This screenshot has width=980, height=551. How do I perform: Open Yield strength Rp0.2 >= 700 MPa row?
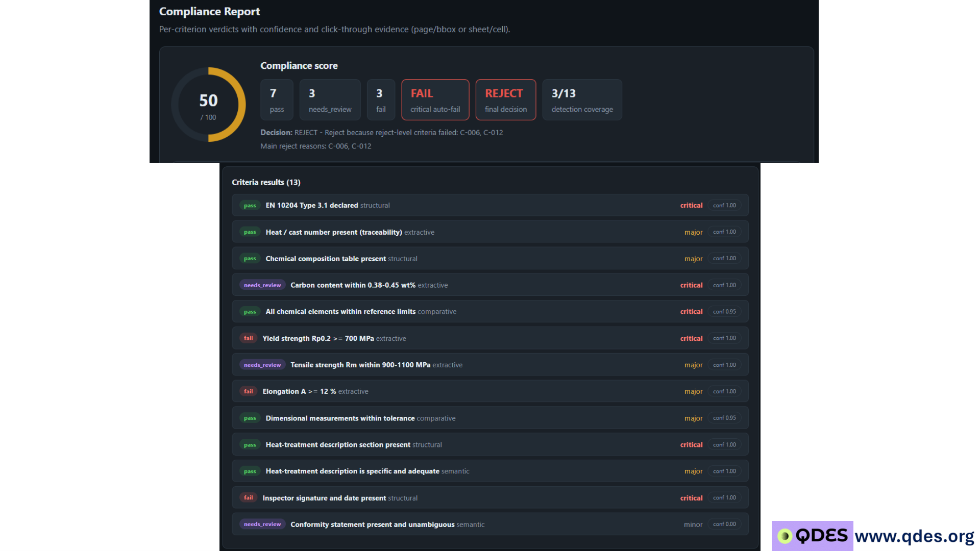pyautogui.click(x=490, y=338)
